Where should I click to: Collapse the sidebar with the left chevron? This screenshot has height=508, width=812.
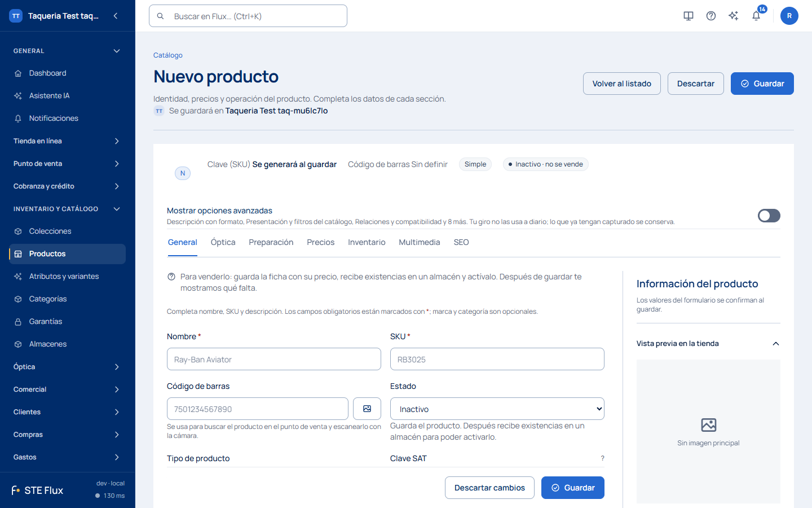[x=116, y=16]
